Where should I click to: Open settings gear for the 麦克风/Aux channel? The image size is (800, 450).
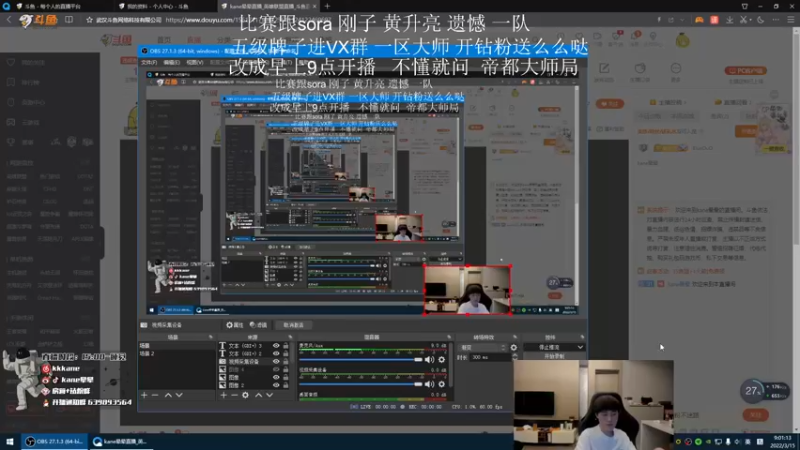point(442,360)
